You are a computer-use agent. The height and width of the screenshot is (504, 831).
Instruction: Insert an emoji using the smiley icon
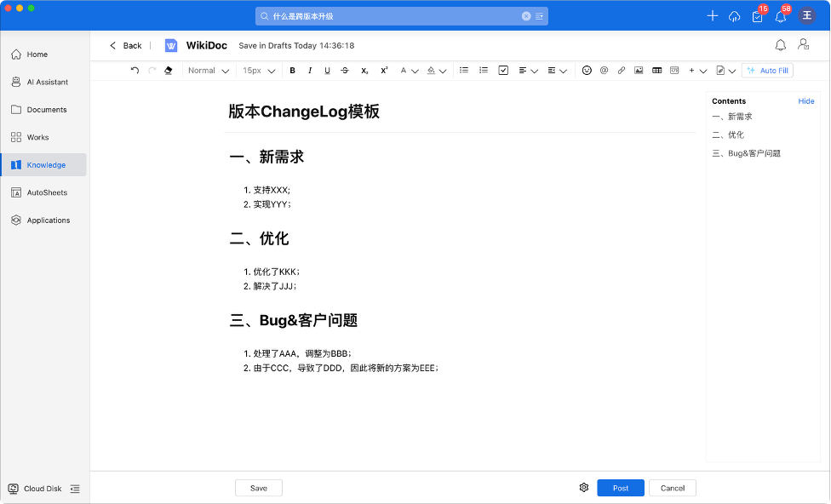point(587,71)
